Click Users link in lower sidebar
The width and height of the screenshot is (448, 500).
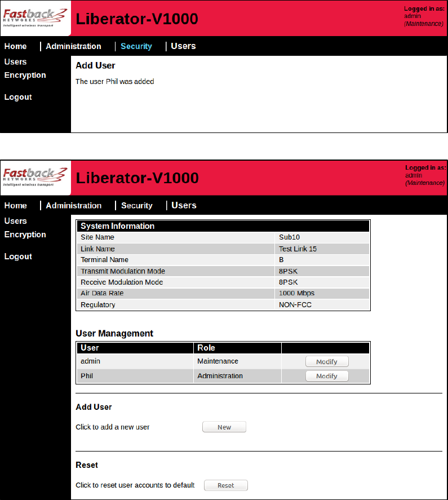click(x=15, y=221)
